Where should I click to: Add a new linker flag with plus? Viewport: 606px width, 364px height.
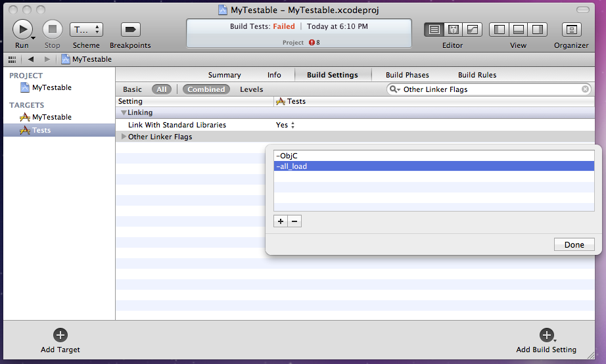[x=281, y=221]
